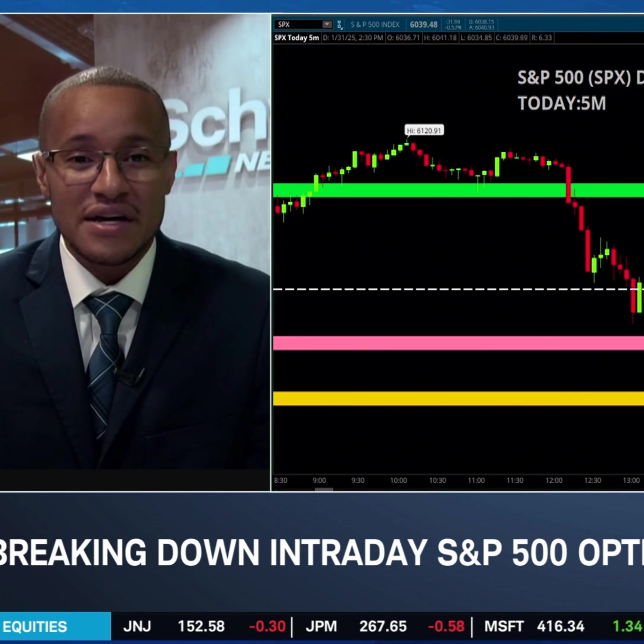The width and height of the screenshot is (644, 644).
Task: Click the 12:00 time axis label
Action: 554,480
